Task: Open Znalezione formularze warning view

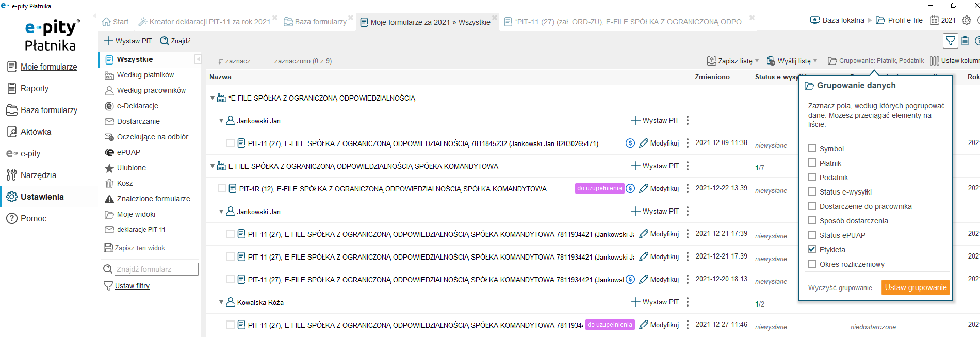Action: [148, 199]
